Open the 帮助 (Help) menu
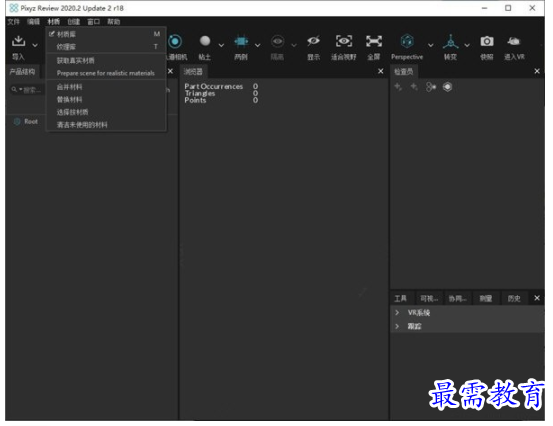 pos(114,22)
